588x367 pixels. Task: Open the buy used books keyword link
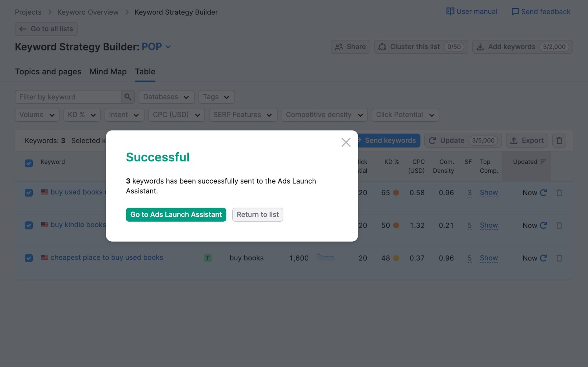[x=78, y=192]
